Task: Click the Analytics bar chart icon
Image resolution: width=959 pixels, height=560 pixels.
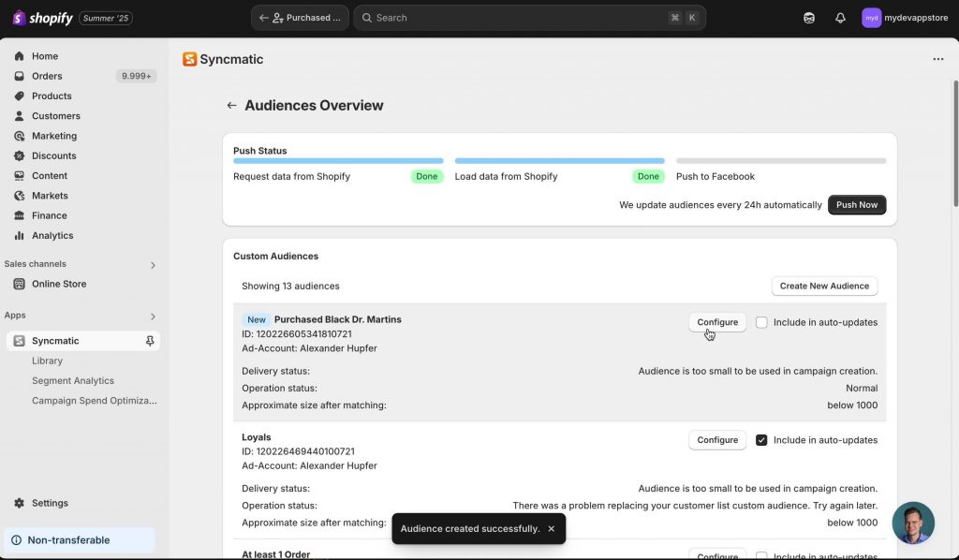Action: (x=19, y=235)
